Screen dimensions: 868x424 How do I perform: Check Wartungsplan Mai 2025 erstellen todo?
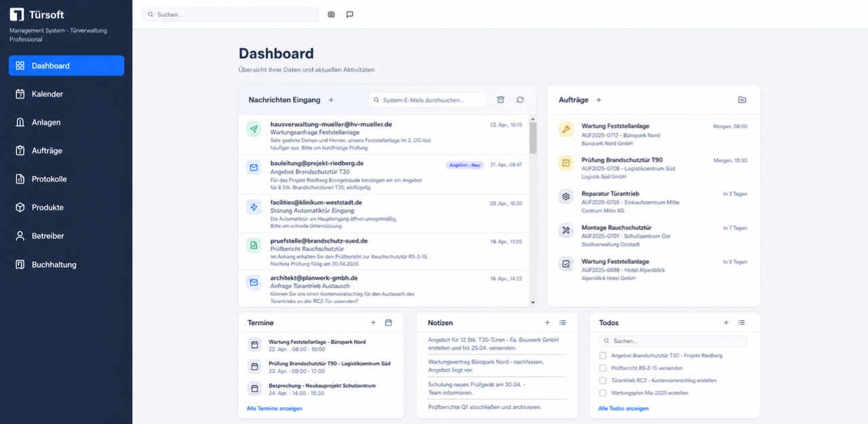point(603,393)
